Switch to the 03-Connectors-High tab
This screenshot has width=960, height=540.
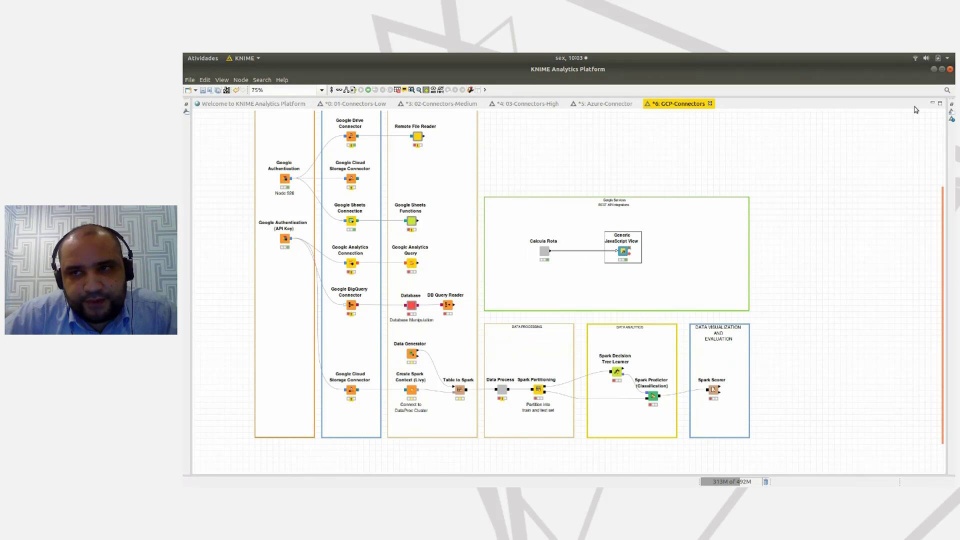click(524, 104)
